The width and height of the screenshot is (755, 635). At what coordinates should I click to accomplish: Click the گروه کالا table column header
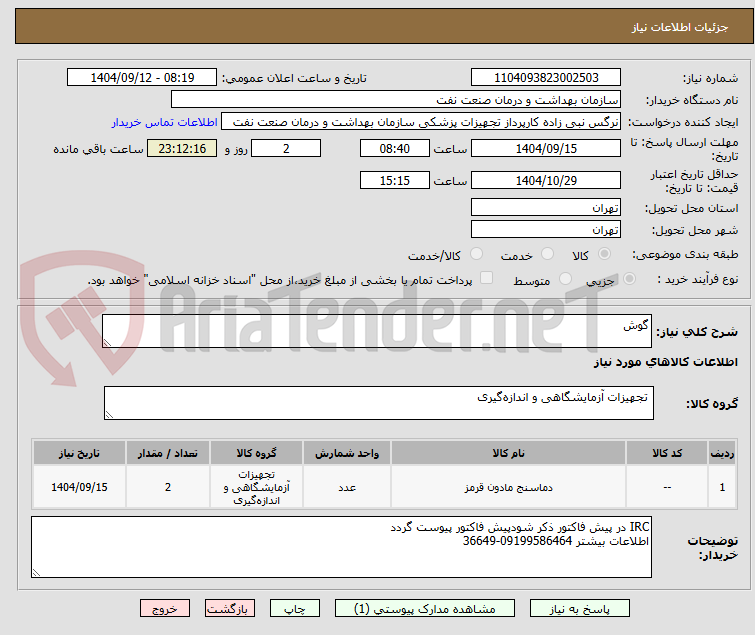256,453
